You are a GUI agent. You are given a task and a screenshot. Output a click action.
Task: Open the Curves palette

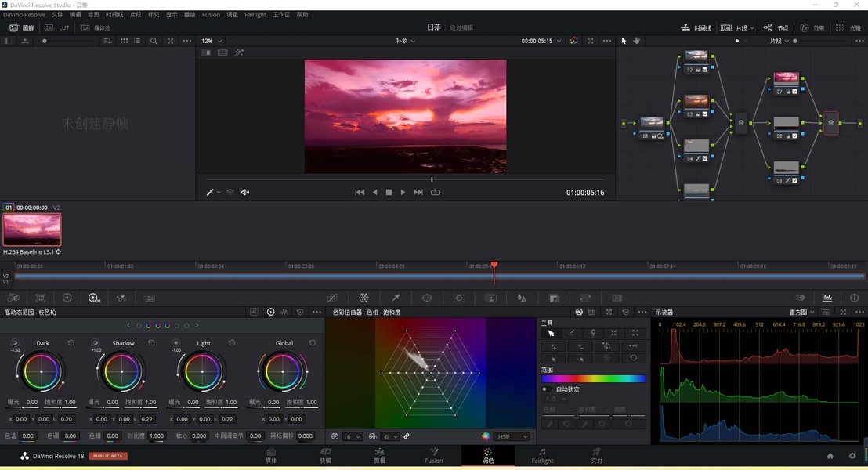click(332, 298)
